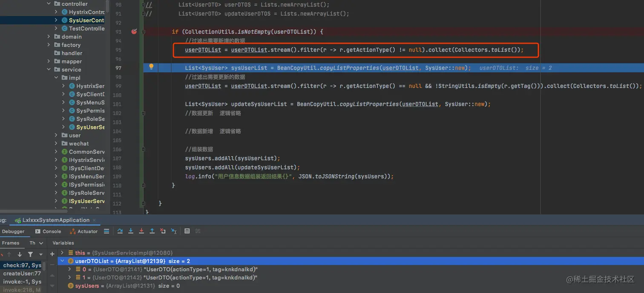Click the interface icon of CommonServ
Image resolution: width=644 pixels, height=293 pixels.
coord(64,152)
